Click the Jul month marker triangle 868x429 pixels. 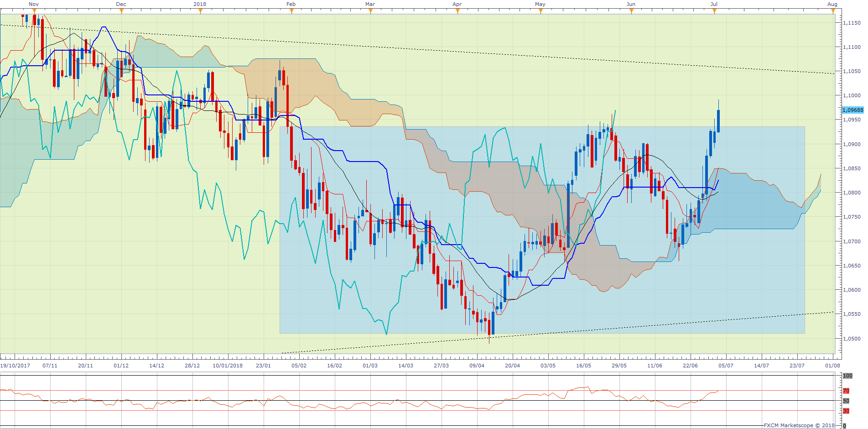(714, 11)
